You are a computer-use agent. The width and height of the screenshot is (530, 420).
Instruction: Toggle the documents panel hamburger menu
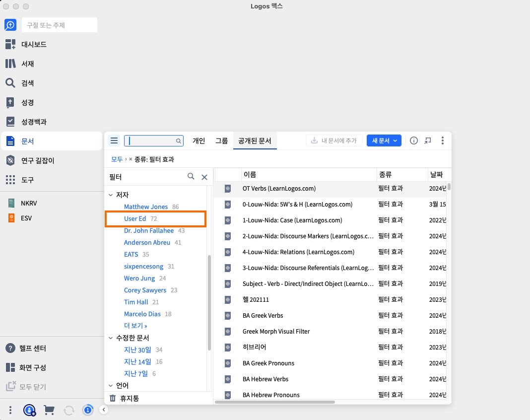click(114, 140)
